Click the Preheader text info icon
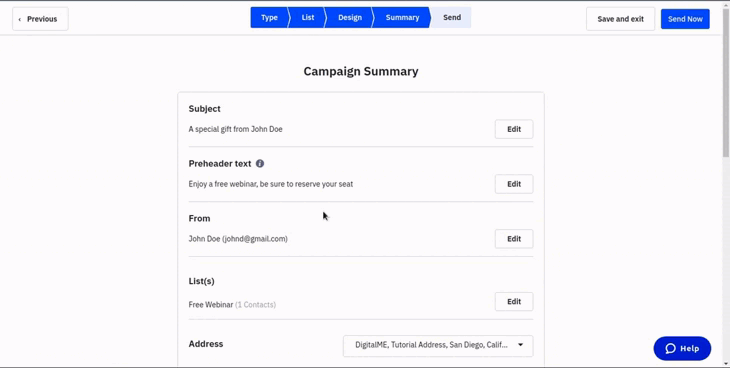Image resolution: width=730 pixels, height=368 pixels. tap(260, 164)
